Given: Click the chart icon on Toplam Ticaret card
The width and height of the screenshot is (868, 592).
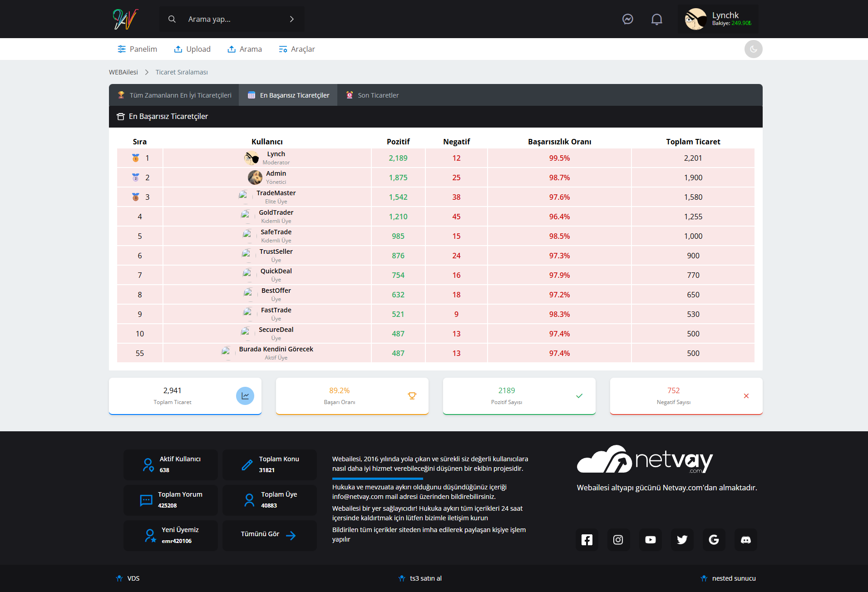Looking at the screenshot, I should pyautogui.click(x=245, y=396).
